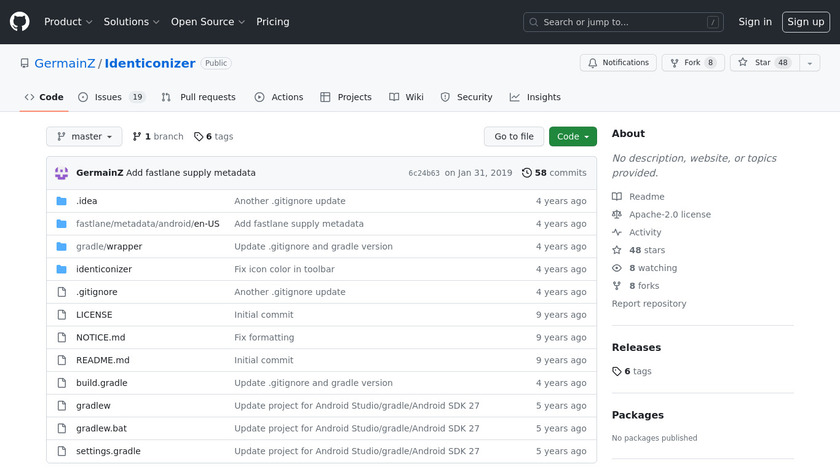The width and height of the screenshot is (840, 472).
Task: Open the Identiconizer repository link
Action: 150,63
